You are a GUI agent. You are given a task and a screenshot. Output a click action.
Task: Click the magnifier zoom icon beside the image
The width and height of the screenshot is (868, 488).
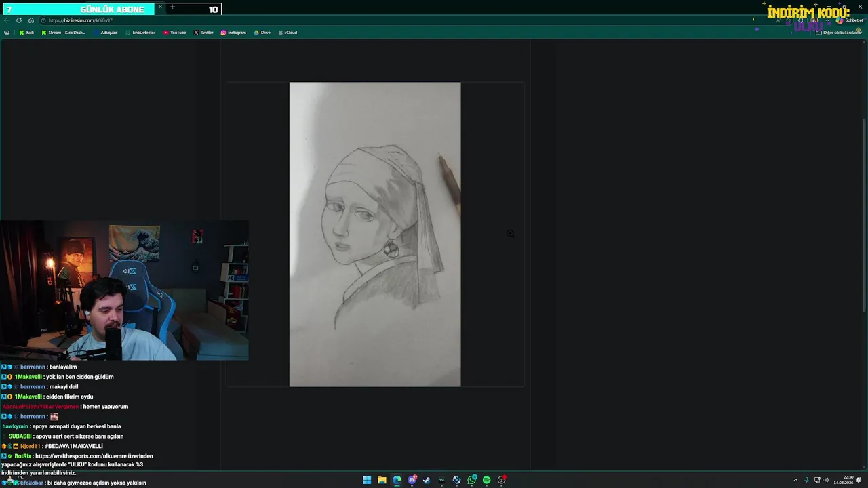pos(510,233)
